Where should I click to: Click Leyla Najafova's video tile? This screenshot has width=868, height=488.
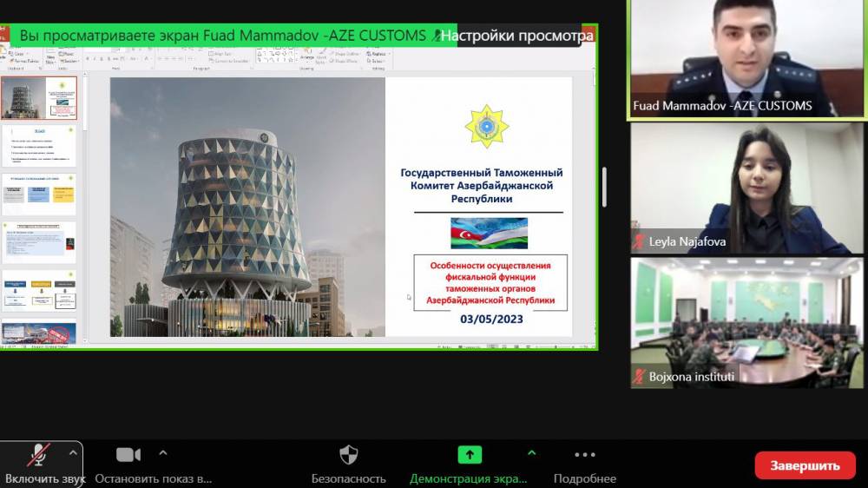(746, 188)
